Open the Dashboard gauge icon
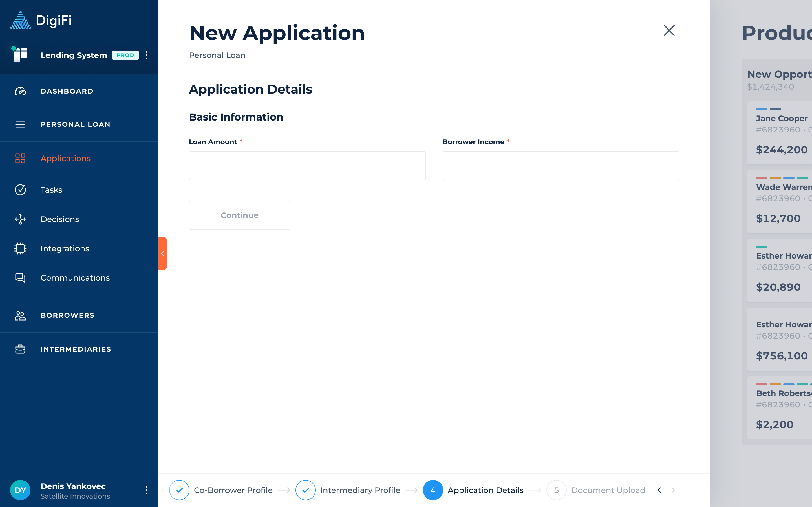Viewport: 812px width, 507px height. point(20,91)
